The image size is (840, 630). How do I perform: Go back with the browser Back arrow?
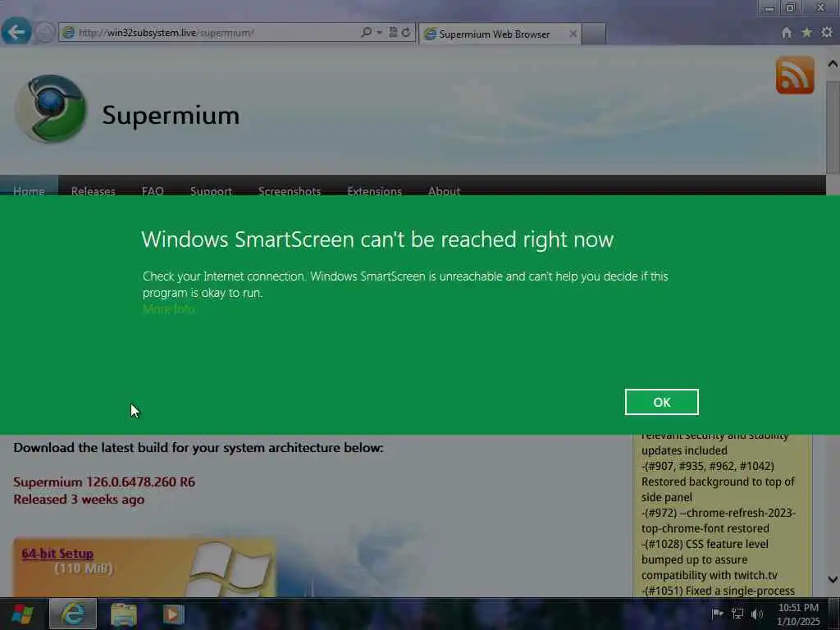pyautogui.click(x=16, y=32)
